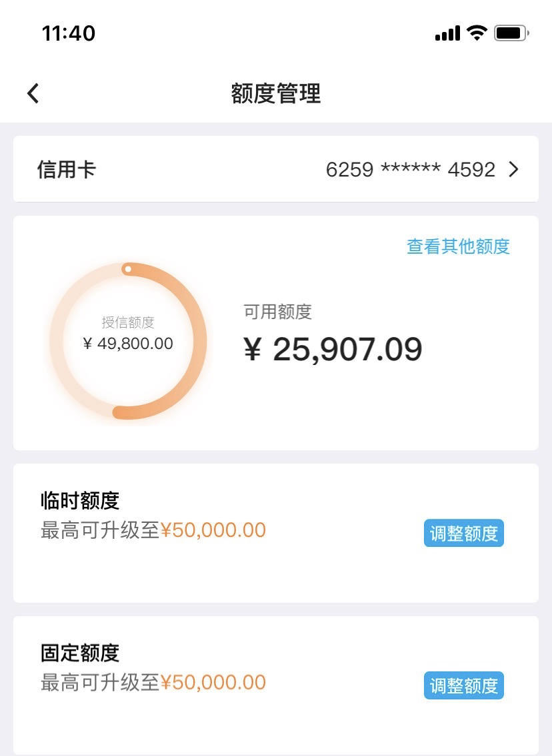Screen dimensions: 552x756
Task: Tap the back arrow icon
Action: tap(33, 93)
